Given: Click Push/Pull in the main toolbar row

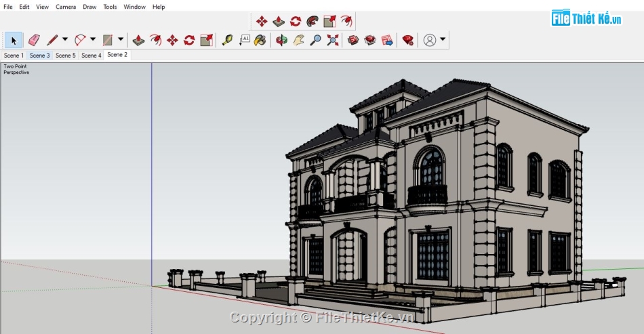Looking at the screenshot, I should tap(138, 40).
